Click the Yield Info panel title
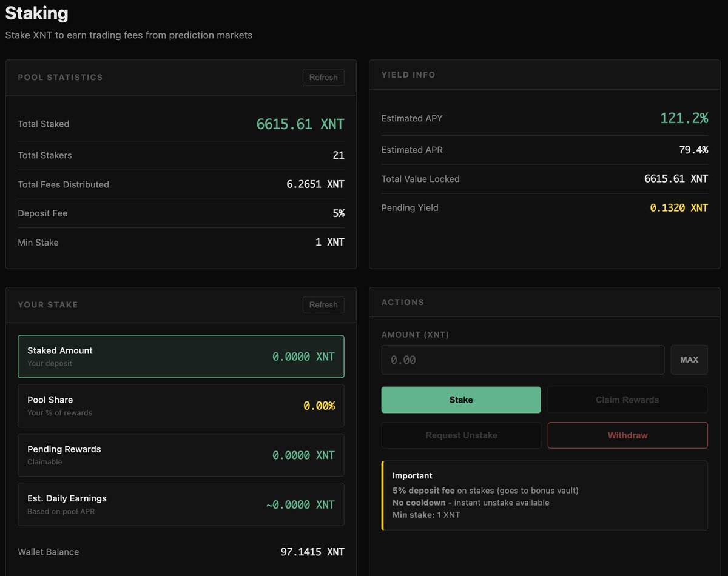Screen dimensions: 728x576 click(408, 75)
